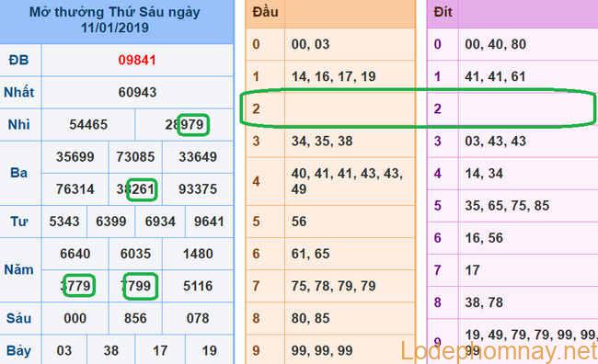Select the Năm row label
The image size is (598, 364).
18,270
